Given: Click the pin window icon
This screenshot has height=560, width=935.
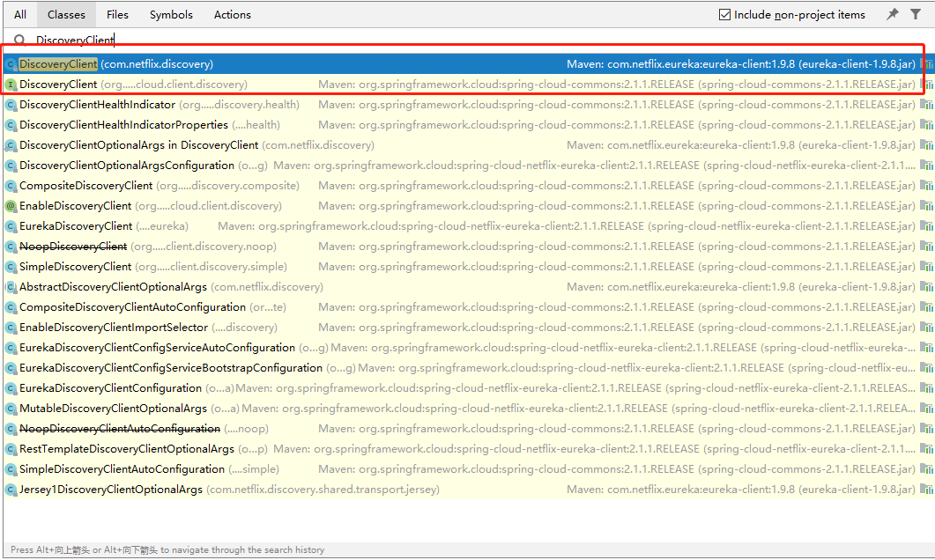Looking at the screenshot, I should point(892,14).
